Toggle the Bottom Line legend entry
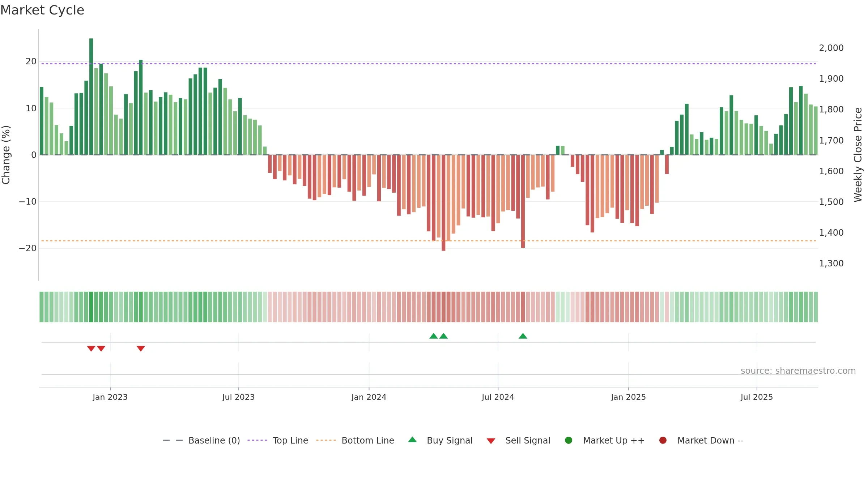This screenshot has height=488, width=868. 355,440
